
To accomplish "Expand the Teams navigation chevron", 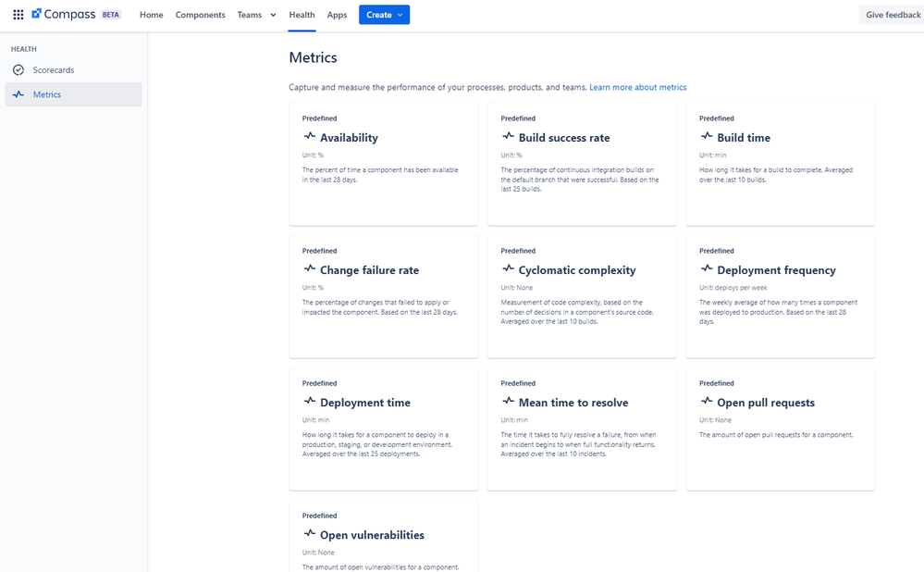I will tap(273, 14).
